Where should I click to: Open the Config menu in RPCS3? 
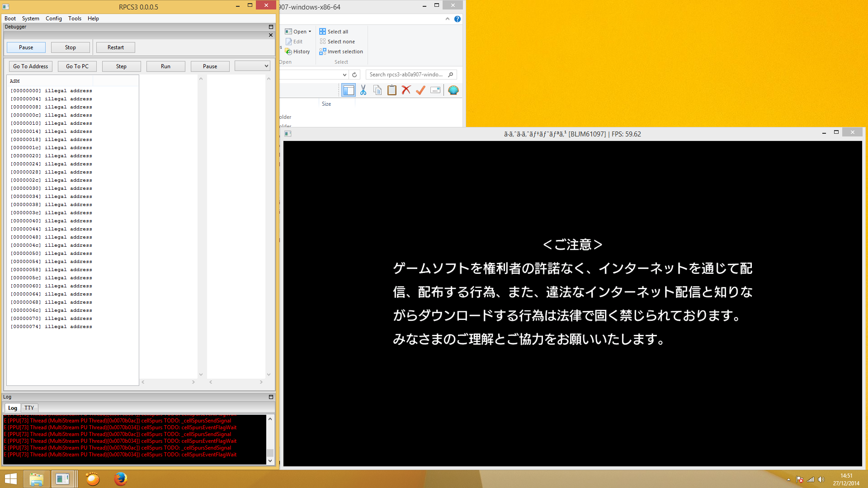[53, 19]
